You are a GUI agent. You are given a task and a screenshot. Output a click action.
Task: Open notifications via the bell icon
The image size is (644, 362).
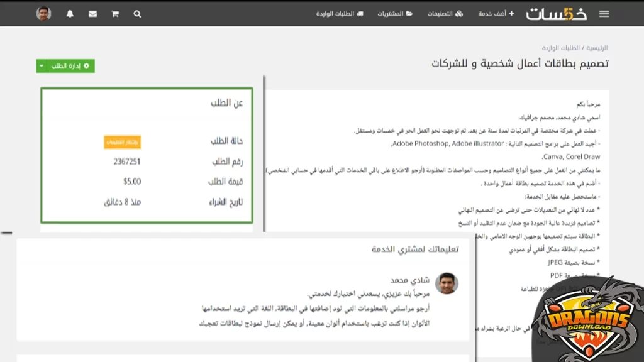(x=69, y=13)
